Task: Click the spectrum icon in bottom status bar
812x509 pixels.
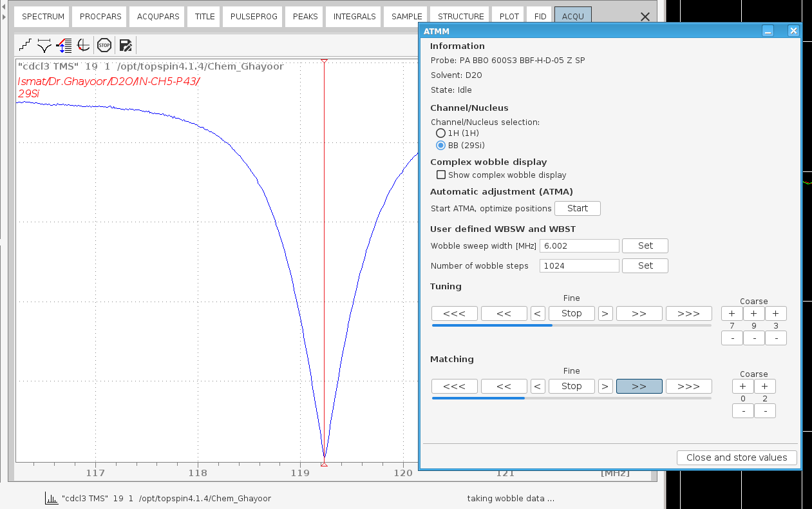Action: (51, 498)
